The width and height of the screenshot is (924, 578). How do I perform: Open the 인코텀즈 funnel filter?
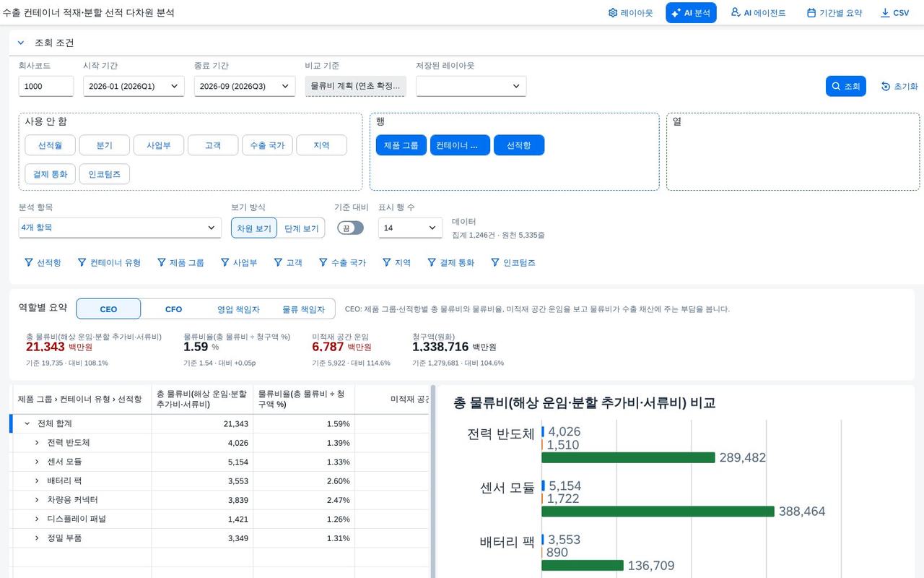pos(513,263)
